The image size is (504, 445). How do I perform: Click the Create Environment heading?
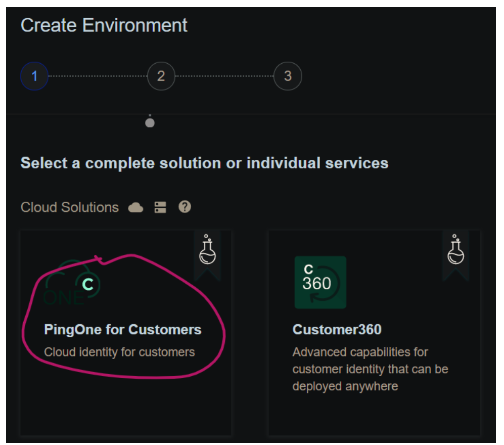104,25
